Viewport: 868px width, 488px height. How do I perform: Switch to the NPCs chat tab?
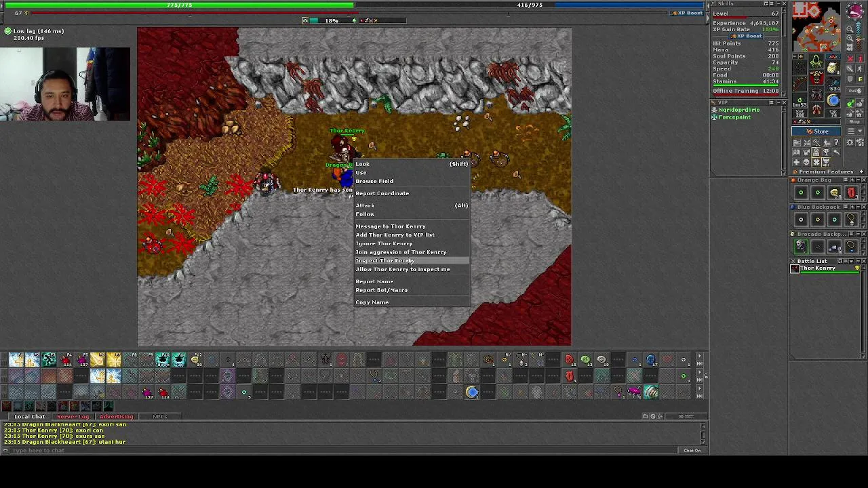coord(160,416)
